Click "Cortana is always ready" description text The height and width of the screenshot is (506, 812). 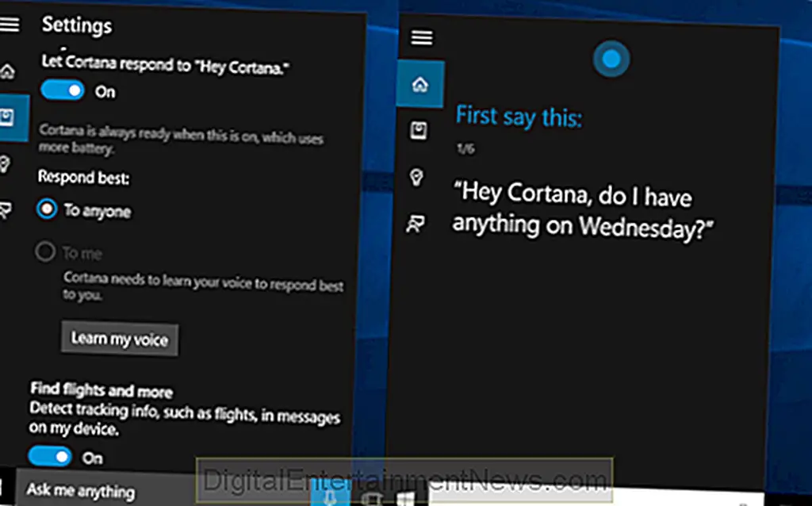(x=182, y=139)
